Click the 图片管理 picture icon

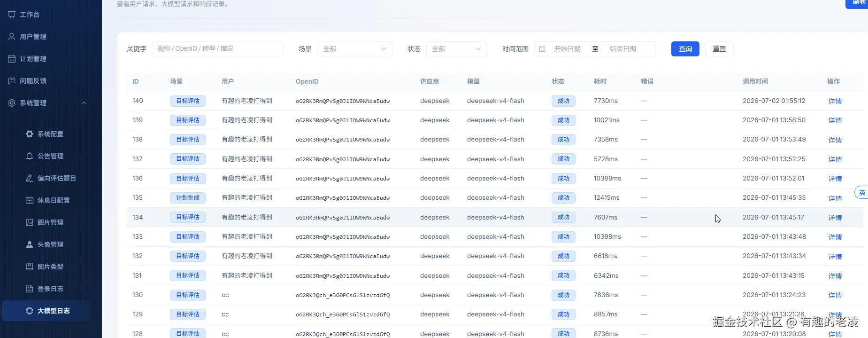30,222
